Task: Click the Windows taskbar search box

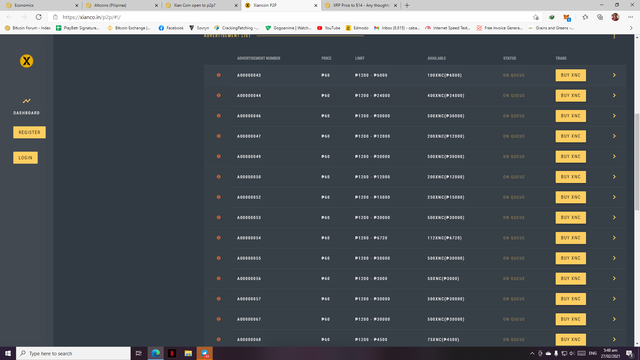Action: coord(73,353)
